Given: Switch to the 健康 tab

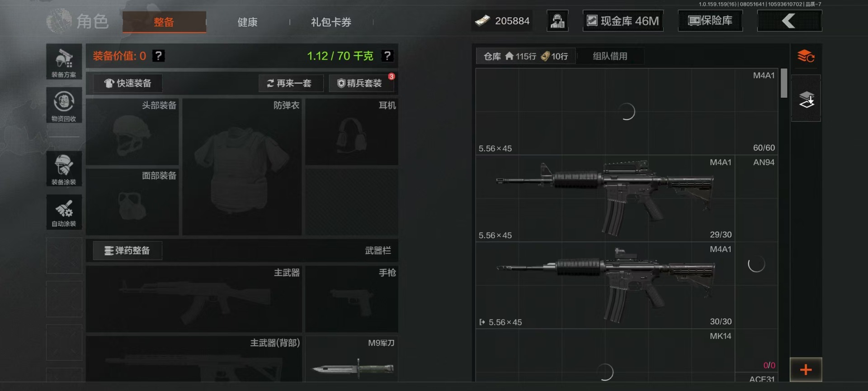Looking at the screenshot, I should click(247, 22).
